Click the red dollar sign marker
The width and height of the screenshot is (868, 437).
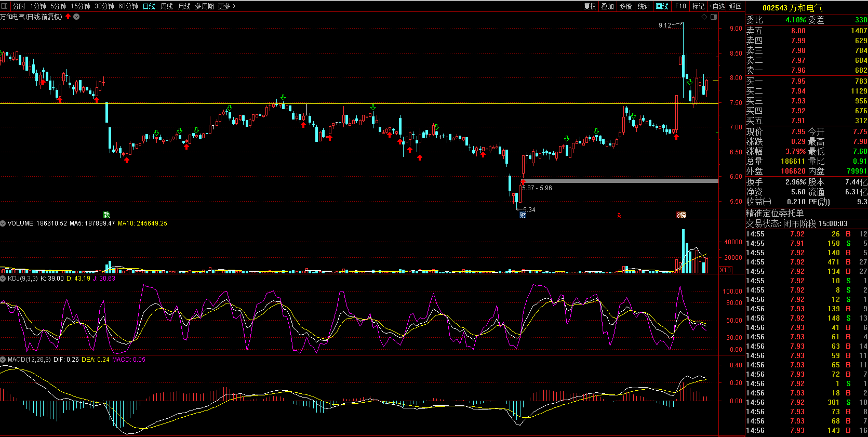(619, 215)
